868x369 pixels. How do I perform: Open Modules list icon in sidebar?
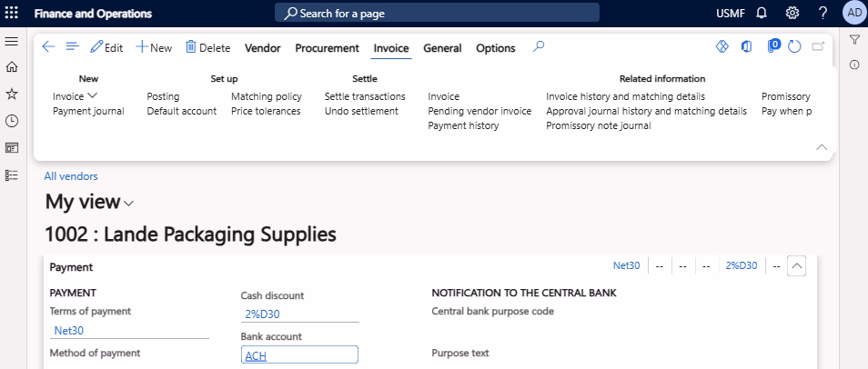pos(11,175)
